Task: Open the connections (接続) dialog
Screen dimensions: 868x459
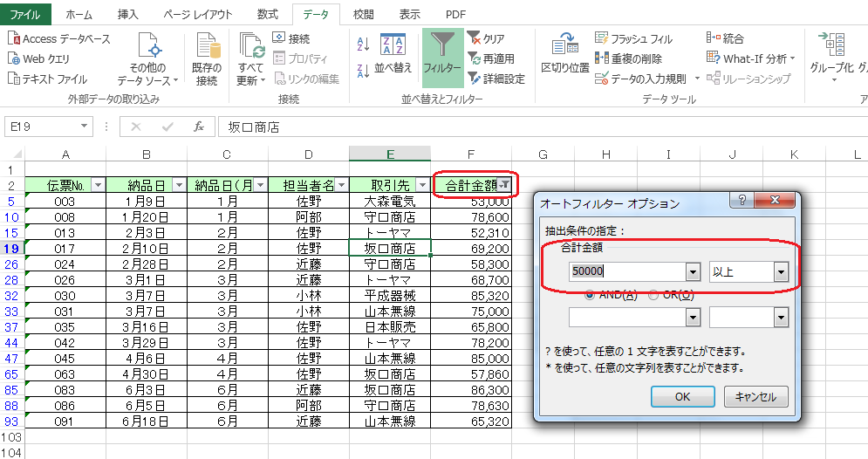Action: pos(291,38)
